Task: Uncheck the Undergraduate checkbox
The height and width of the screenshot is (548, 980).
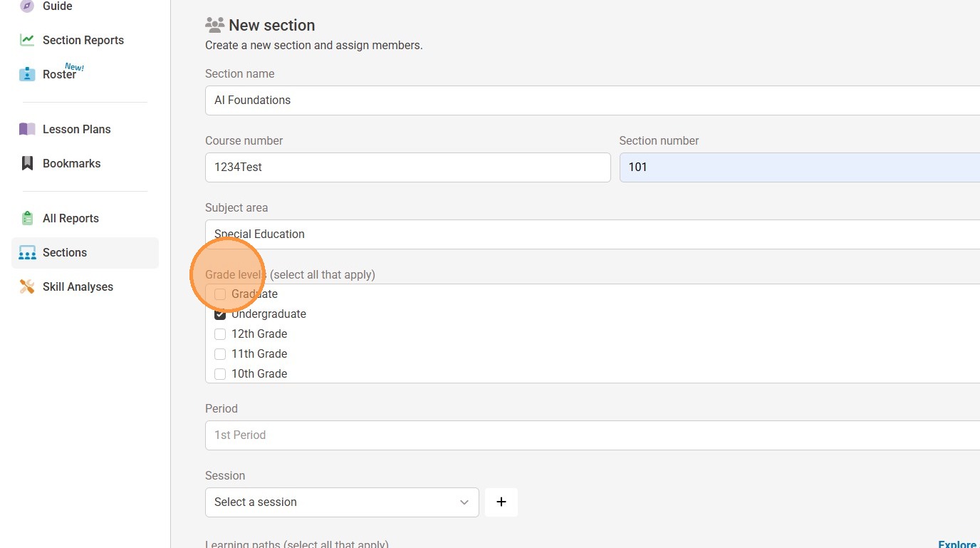Action: click(220, 314)
